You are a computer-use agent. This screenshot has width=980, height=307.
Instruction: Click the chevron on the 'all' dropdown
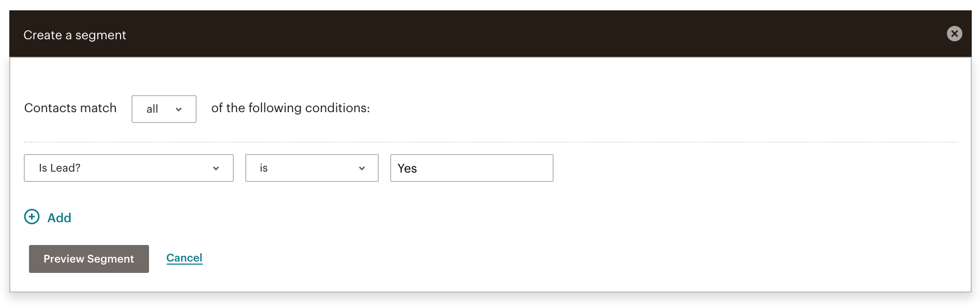click(x=180, y=109)
